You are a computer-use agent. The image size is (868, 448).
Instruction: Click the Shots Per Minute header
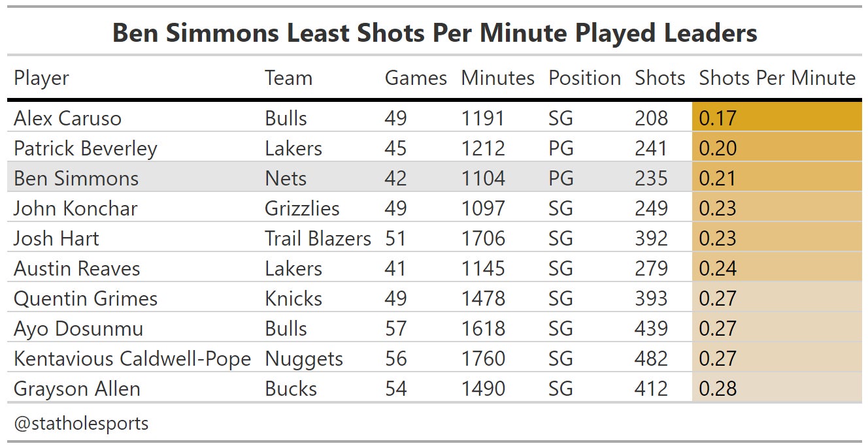[777, 78]
